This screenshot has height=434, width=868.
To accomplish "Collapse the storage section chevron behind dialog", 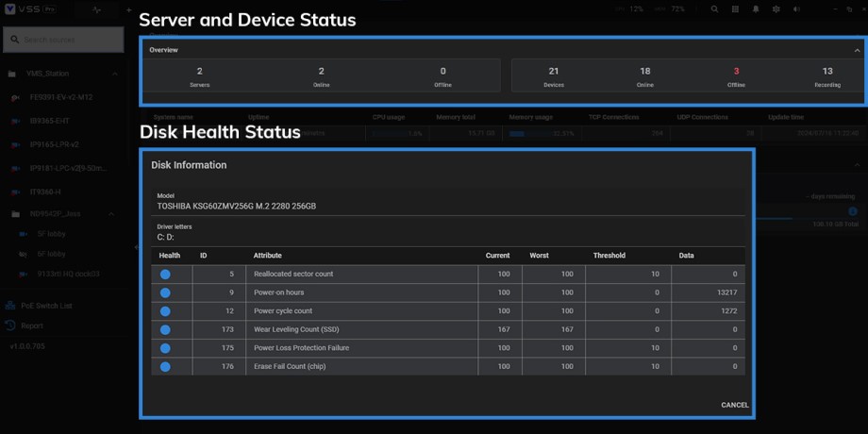I will click(x=857, y=163).
